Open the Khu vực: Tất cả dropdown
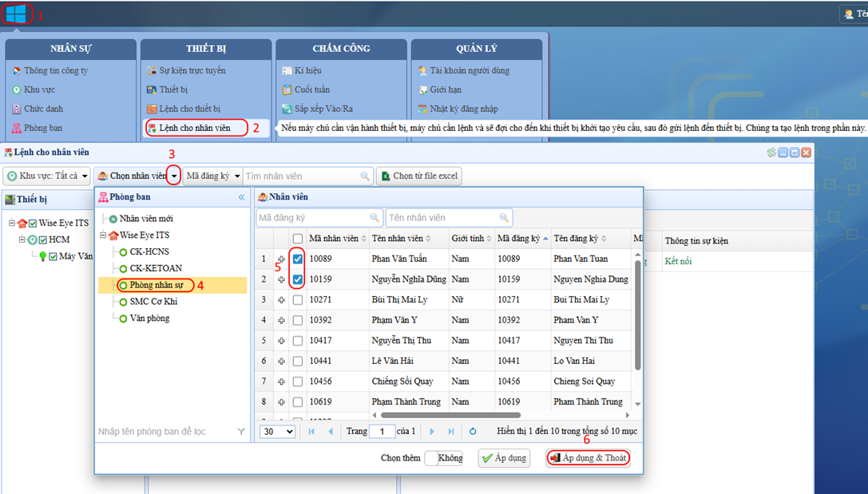The height and width of the screenshot is (494, 868). coord(46,176)
